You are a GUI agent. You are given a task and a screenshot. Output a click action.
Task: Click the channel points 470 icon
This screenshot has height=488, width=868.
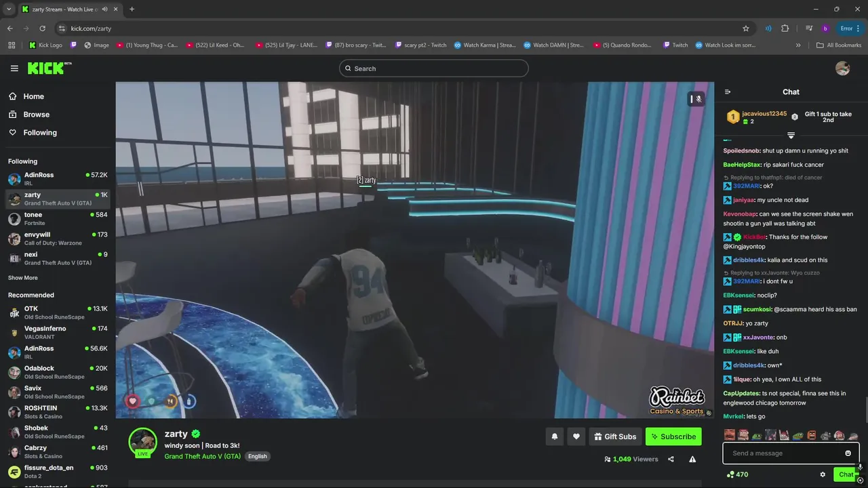click(x=730, y=474)
